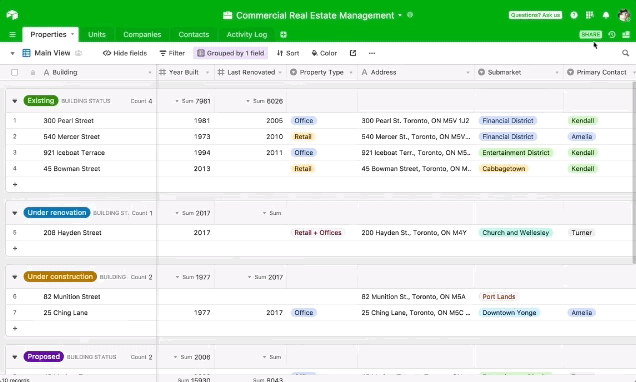Open the Year Built column dropdown
The height and width of the screenshot is (382, 636).
click(207, 73)
